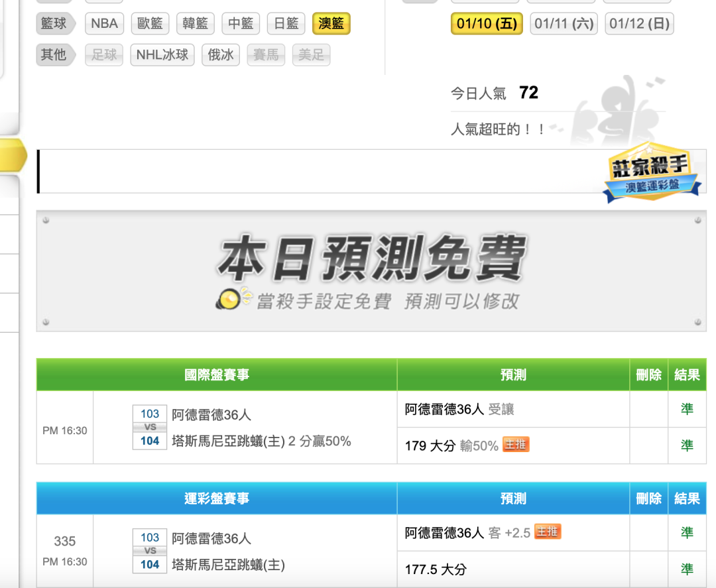The height and width of the screenshot is (588, 716).
Task: Open the 足球 sport tab
Action: [x=104, y=55]
